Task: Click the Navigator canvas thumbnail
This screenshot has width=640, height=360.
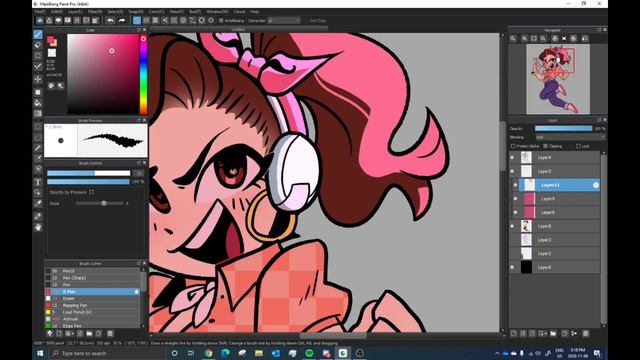Action: (558, 79)
